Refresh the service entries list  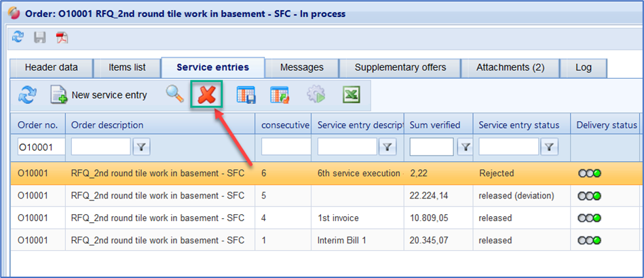pos(27,95)
